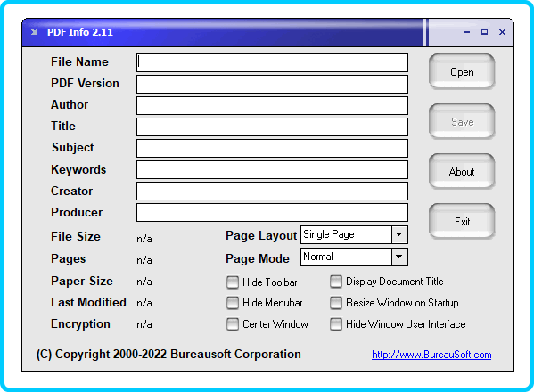
Task: Click the Encryption n/a value
Action: [144, 324]
